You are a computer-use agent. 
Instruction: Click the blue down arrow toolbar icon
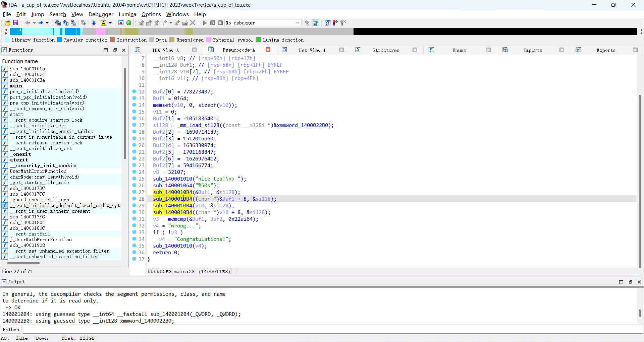click(94, 23)
